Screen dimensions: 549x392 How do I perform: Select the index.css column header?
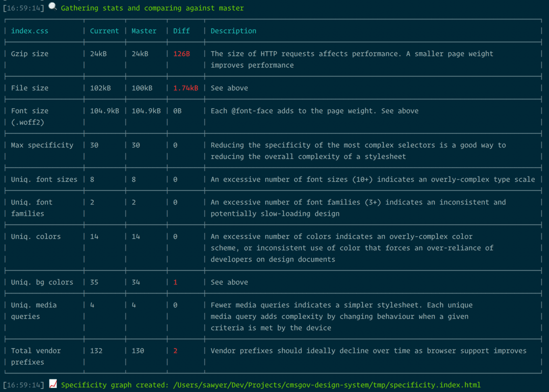coord(30,31)
